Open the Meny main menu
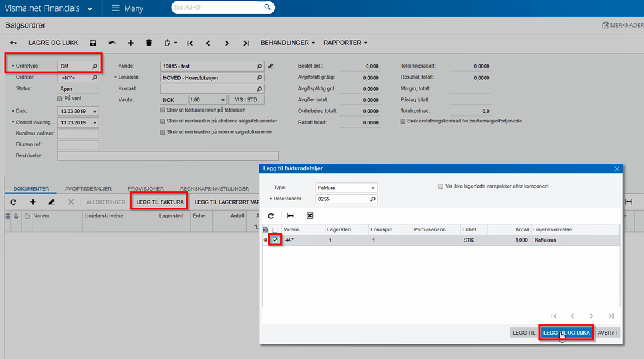Image resolution: width=644 pixels, height=359 pixels. [x=127, y=8]
